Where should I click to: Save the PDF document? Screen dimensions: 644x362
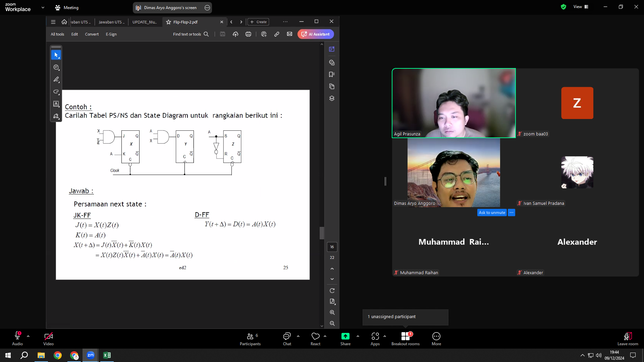(222, 34)
